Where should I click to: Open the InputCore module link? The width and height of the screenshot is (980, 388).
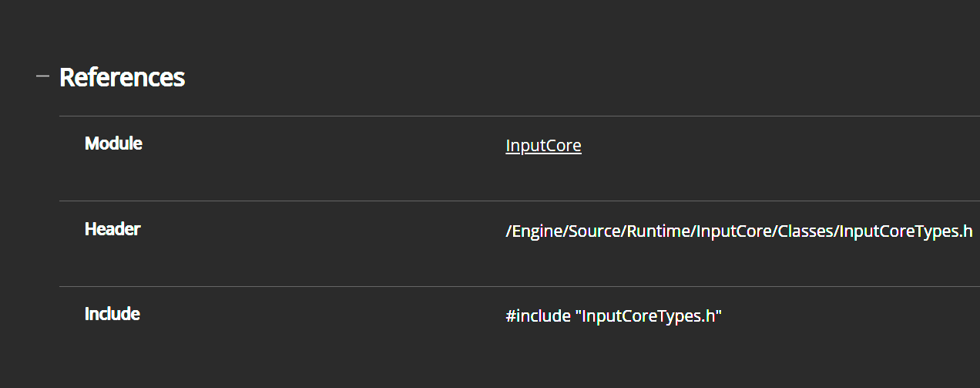point(543,146)
